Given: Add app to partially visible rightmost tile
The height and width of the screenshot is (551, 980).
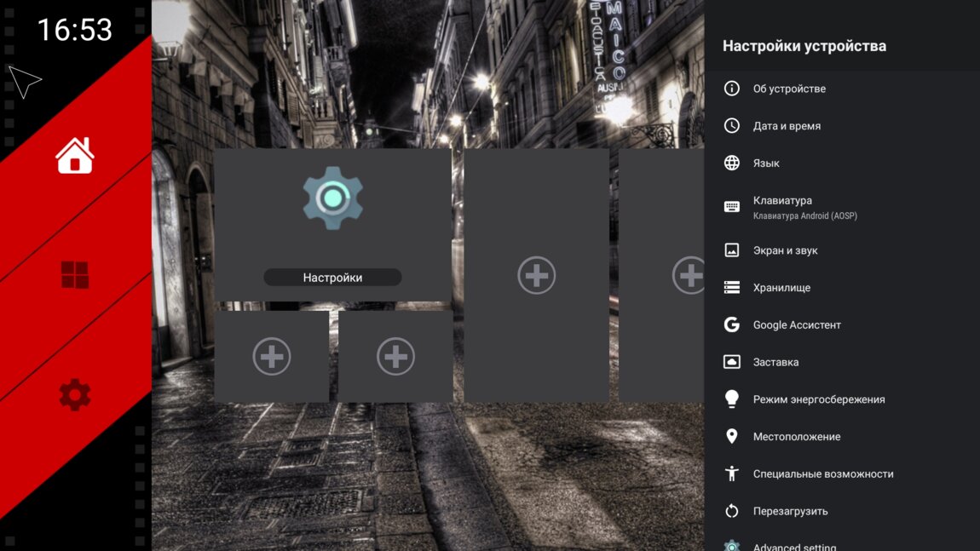Looking at the screenshot, I should (x=687, y=275).
